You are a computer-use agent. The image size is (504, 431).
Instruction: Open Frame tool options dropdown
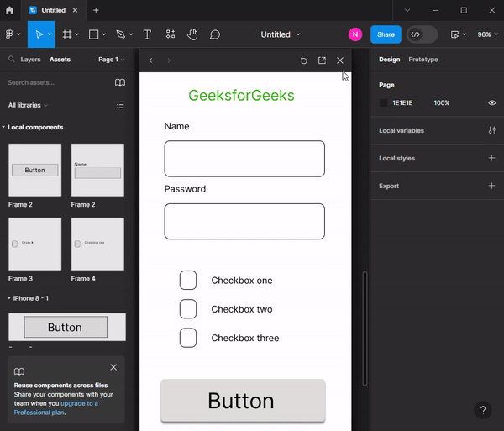tap(76, 34)
